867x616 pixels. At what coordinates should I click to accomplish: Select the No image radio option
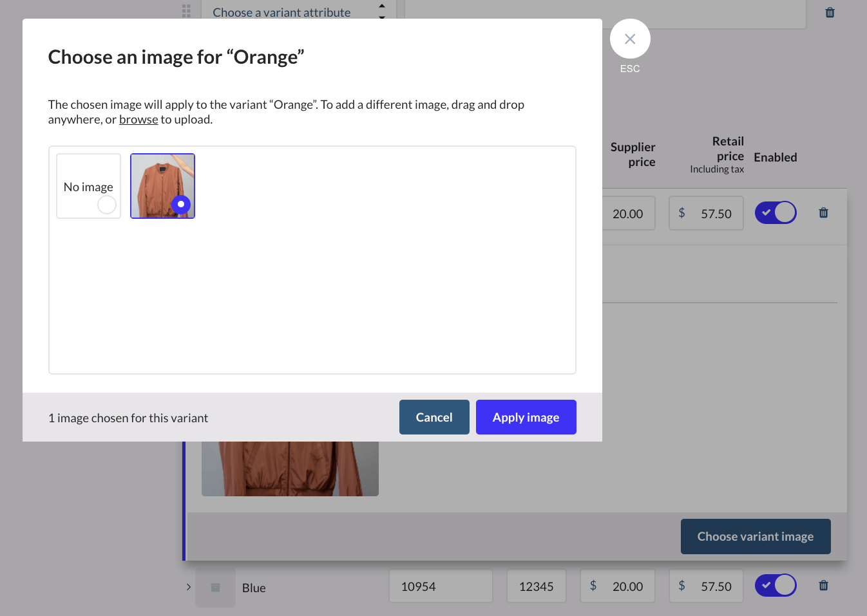[106, 205]
